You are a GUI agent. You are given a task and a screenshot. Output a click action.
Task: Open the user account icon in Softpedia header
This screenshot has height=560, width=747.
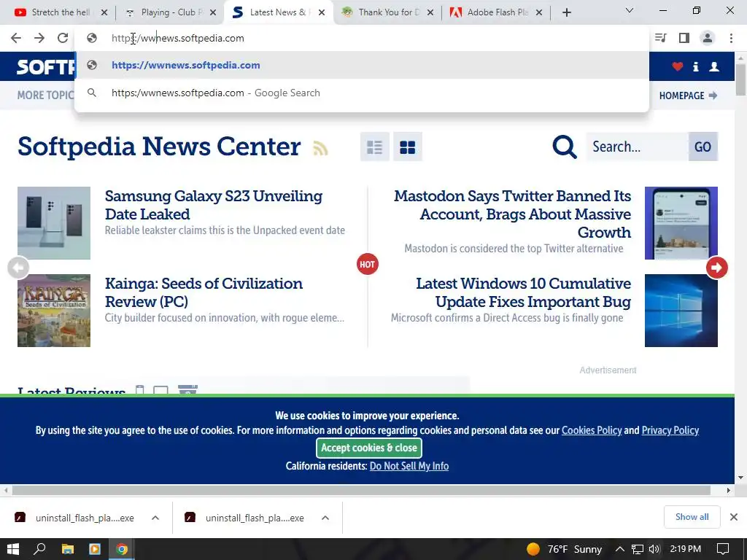pos(714,66)
